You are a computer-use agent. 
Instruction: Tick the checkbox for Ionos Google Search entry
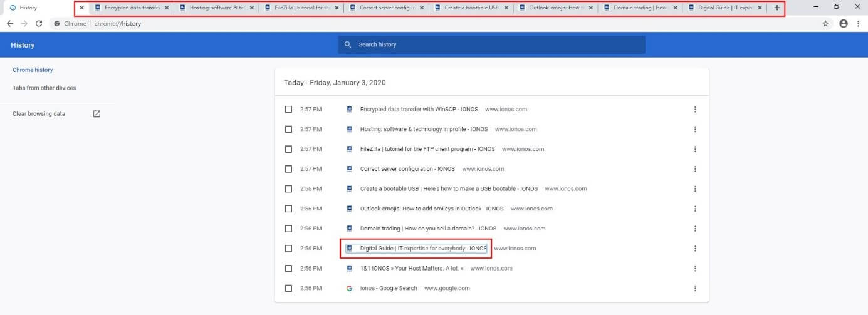[x=288, y=288]
